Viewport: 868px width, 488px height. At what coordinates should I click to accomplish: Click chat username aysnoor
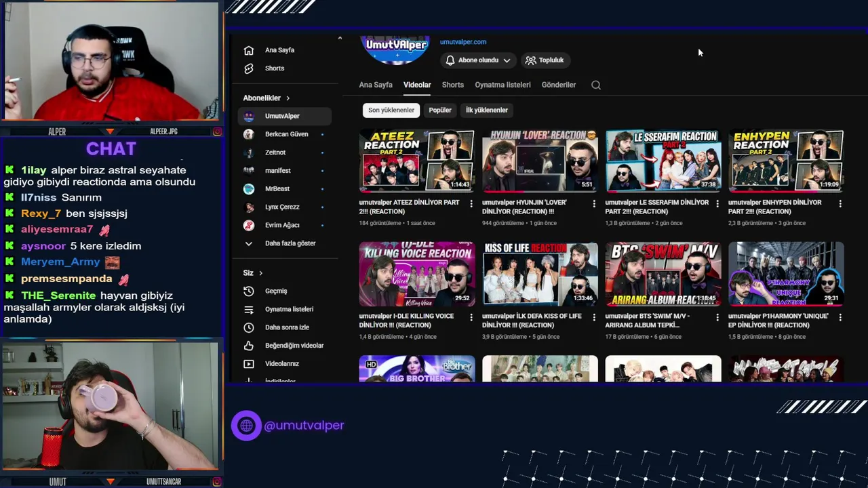point(43,246)
